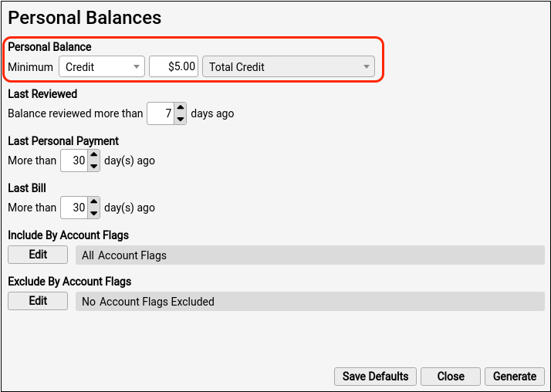
Task: Generate the Personal Balances report
Action: (515, 377)
